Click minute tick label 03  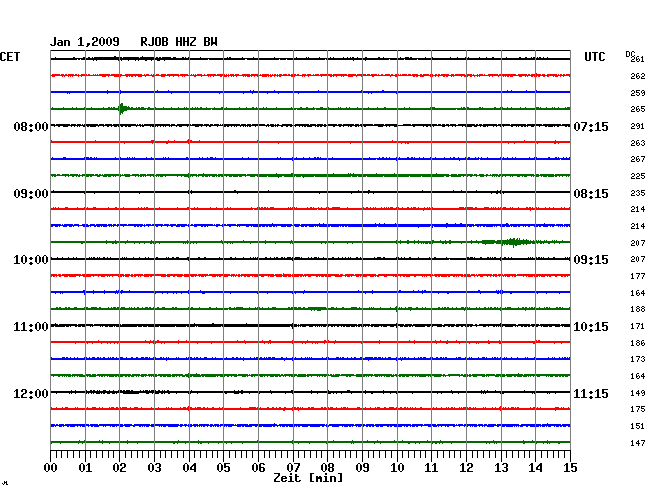[154, 468]
